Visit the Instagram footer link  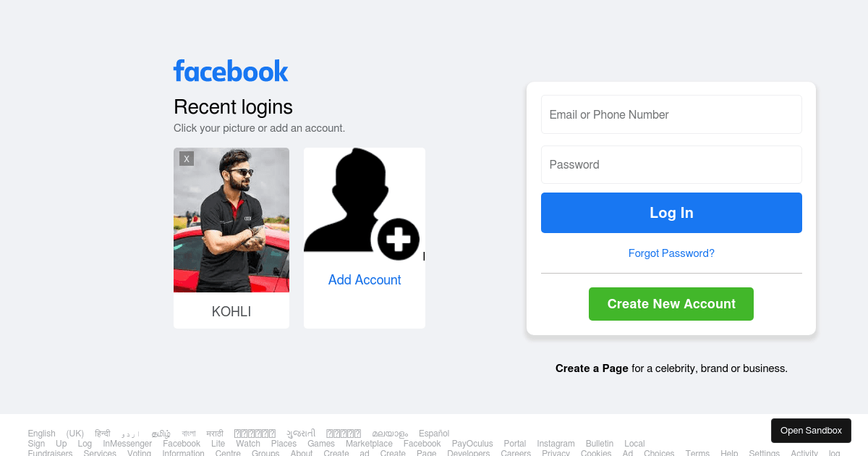tap(556, 444)
